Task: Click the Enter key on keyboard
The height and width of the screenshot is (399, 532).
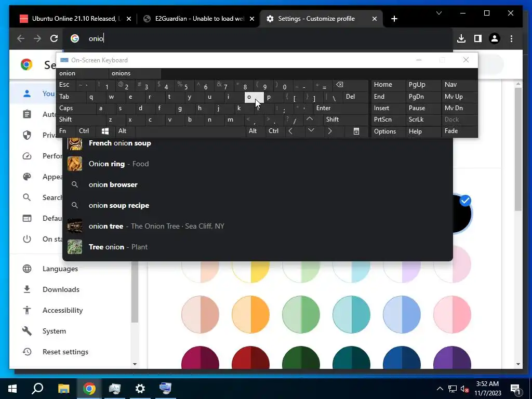Action: (341, 108)
